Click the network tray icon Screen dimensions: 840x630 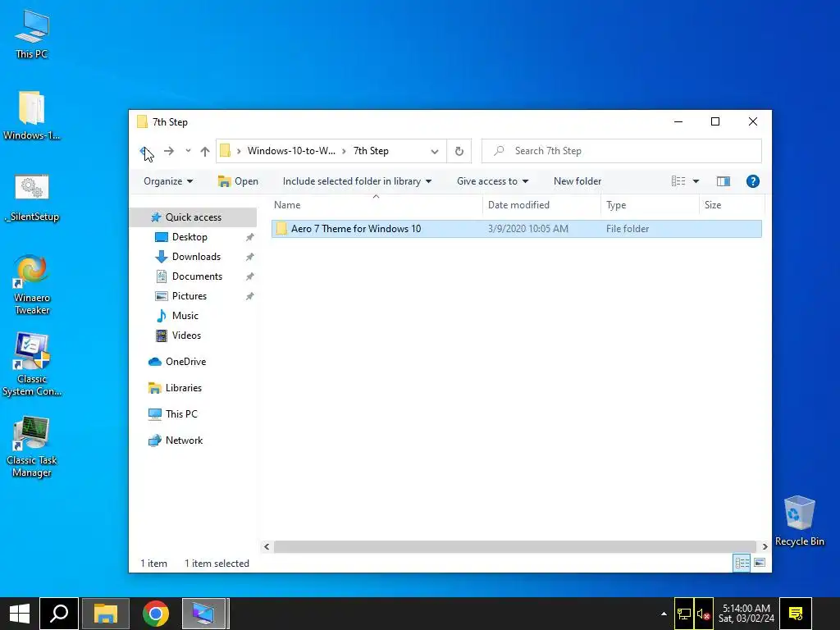pyautogui.click(x=684, y=614)
